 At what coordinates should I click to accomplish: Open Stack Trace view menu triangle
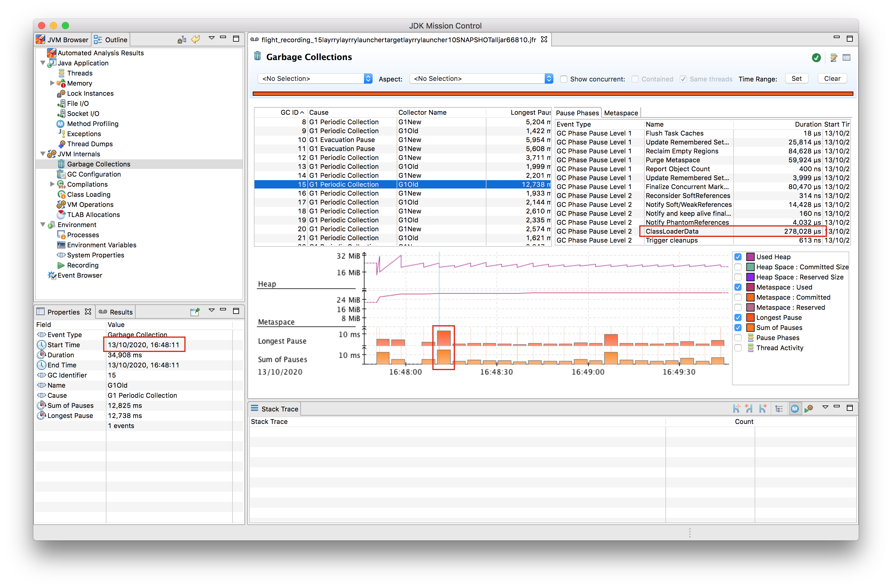(x=825, y=407)
